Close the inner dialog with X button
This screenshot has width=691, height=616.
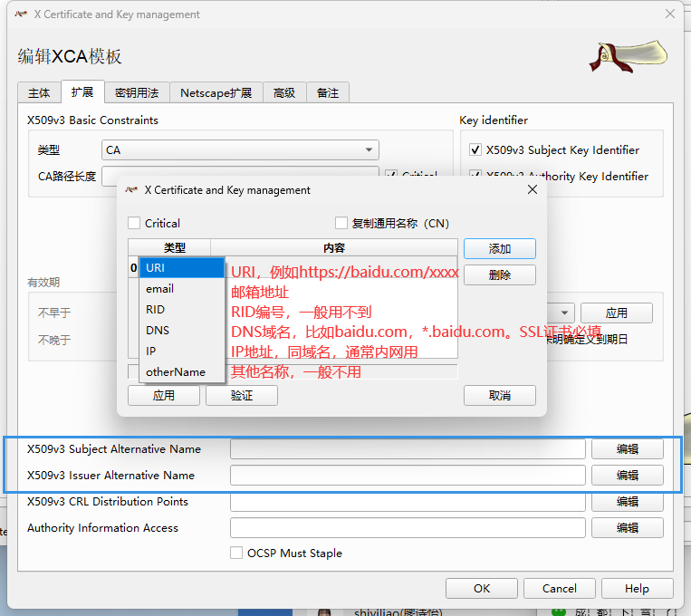[x=532, y=190]
